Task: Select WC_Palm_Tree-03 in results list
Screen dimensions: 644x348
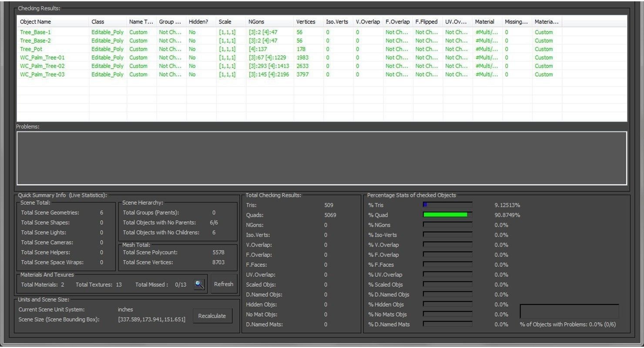Action: point(322,74)
